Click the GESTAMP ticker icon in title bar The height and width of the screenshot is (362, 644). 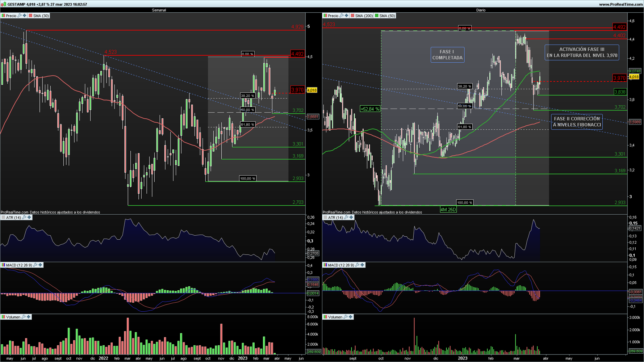point(4,4)
